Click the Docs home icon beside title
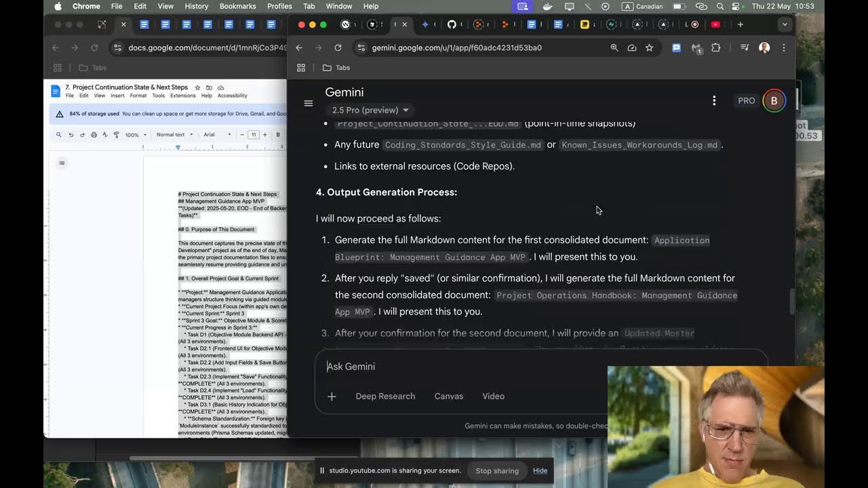 pos(56,91)
